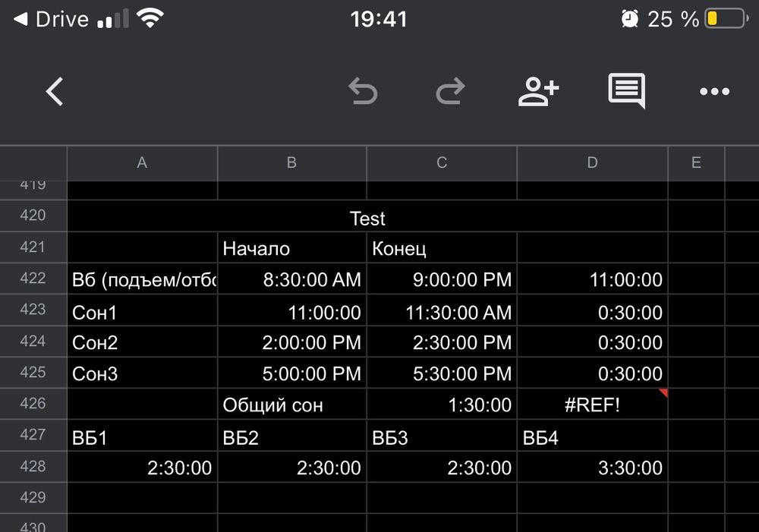
Task: Undo the last action
Action: tap(363, 92)
